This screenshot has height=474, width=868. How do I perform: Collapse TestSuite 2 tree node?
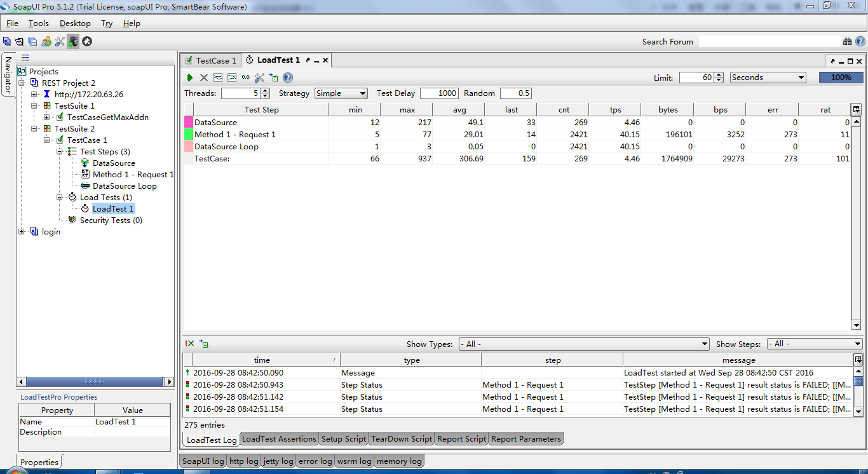[34, 128]
